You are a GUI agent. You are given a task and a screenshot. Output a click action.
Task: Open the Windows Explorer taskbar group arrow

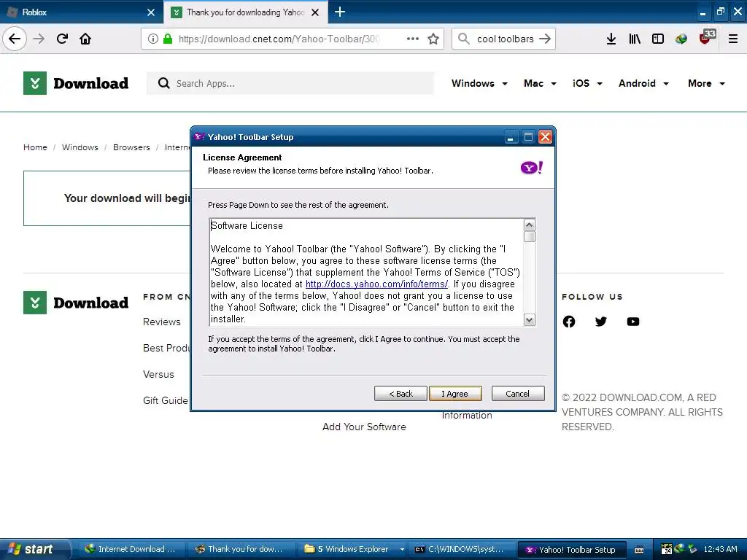pyautogui.click(x=402, y=549)
